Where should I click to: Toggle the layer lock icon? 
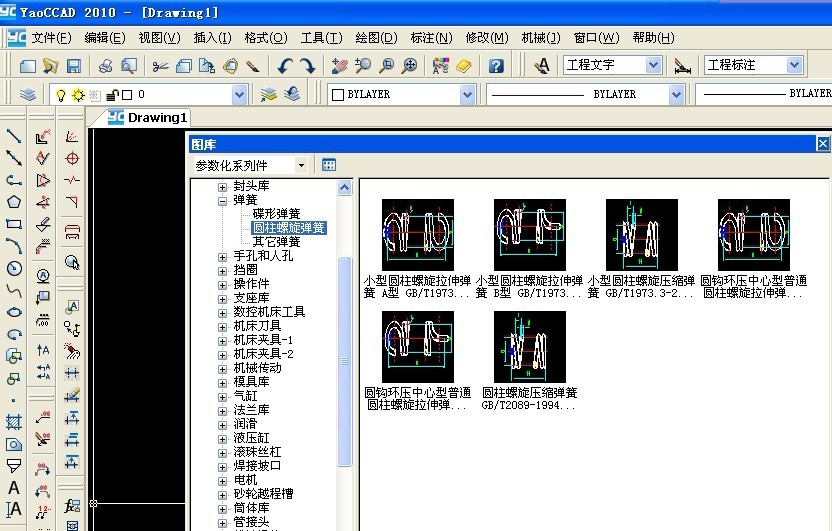(111, 94)
